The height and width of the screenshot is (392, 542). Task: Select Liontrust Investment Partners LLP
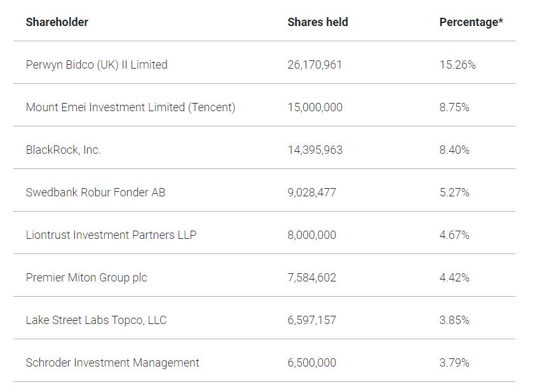coord(111,235)
